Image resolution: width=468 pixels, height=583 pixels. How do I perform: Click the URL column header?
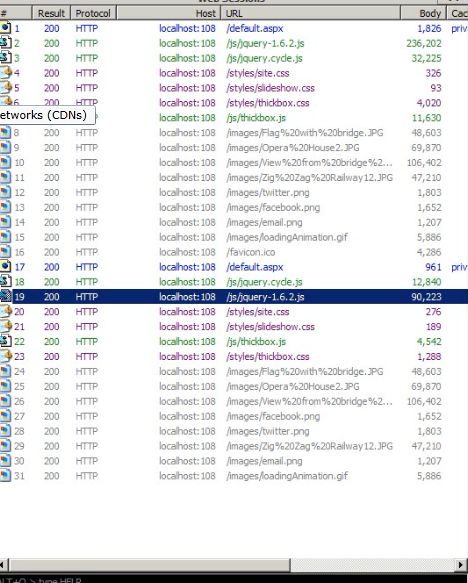(x=310, y=13)
